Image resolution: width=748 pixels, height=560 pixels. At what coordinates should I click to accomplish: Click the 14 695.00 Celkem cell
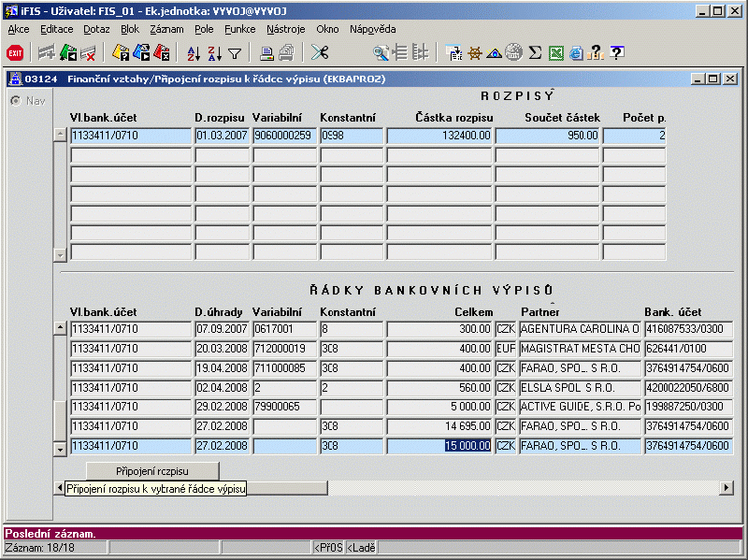[x=439, y=426]
